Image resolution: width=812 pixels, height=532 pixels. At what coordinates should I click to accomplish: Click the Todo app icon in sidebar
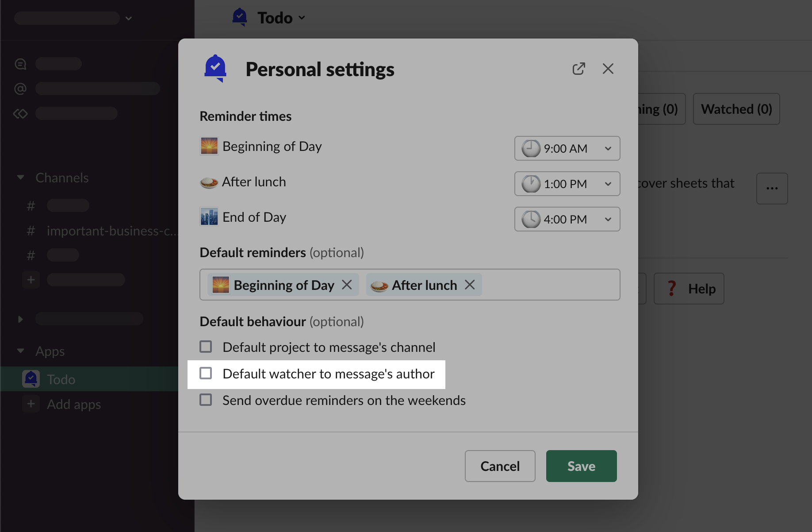31,379
